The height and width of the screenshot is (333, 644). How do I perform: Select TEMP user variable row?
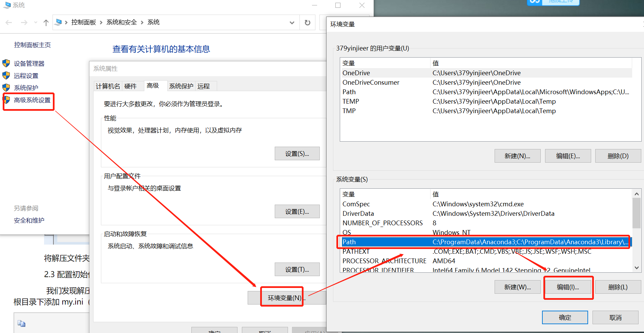click(486, 101)
